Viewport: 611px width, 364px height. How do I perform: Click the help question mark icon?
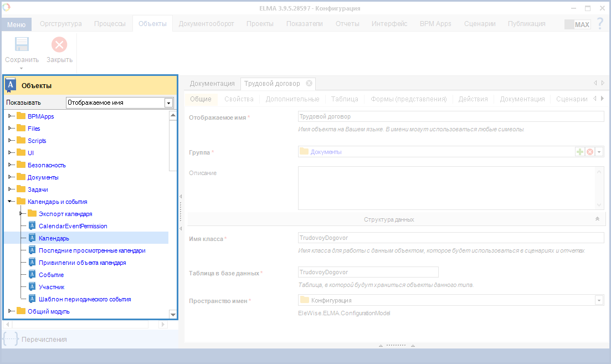[x=600, y=24]
